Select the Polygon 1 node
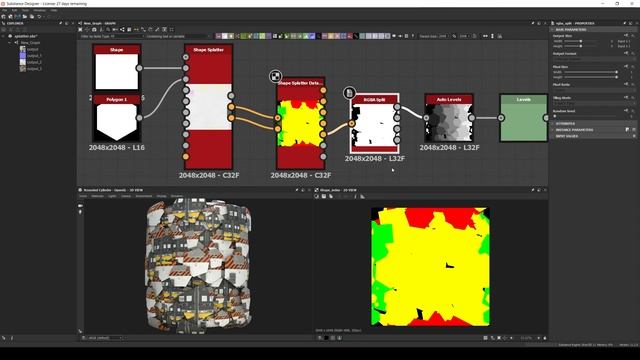This screenshot has width=640, height=360. (117, 118)
